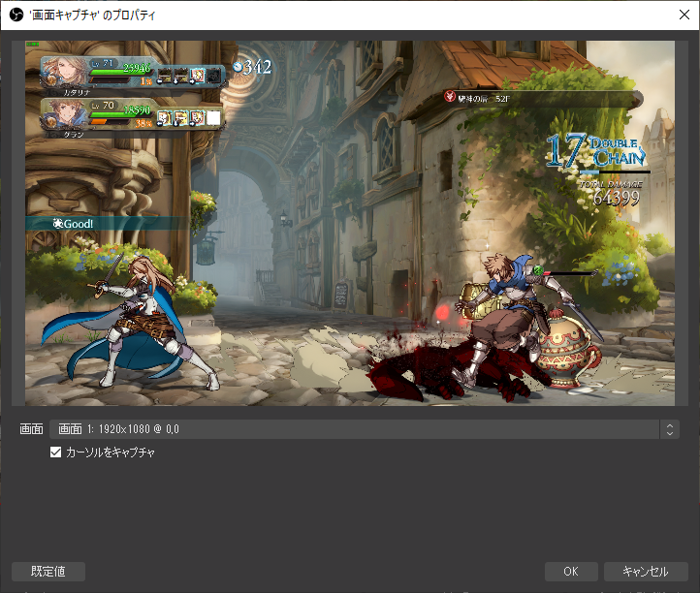Click the white skill slot icon
The width and height of the screenshot is (700, 593).
click(x=213, y=118)
